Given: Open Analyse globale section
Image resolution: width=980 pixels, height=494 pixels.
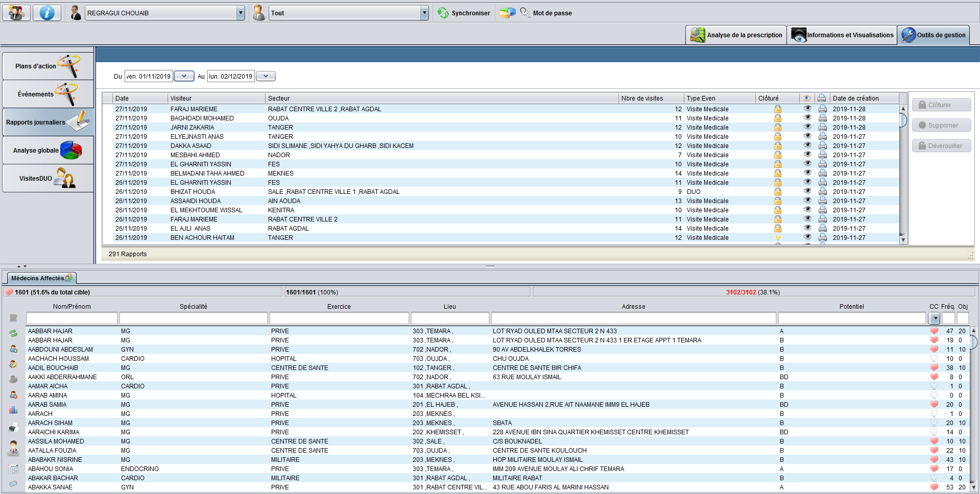Looking at the screenshot, I should click(48, 150).
